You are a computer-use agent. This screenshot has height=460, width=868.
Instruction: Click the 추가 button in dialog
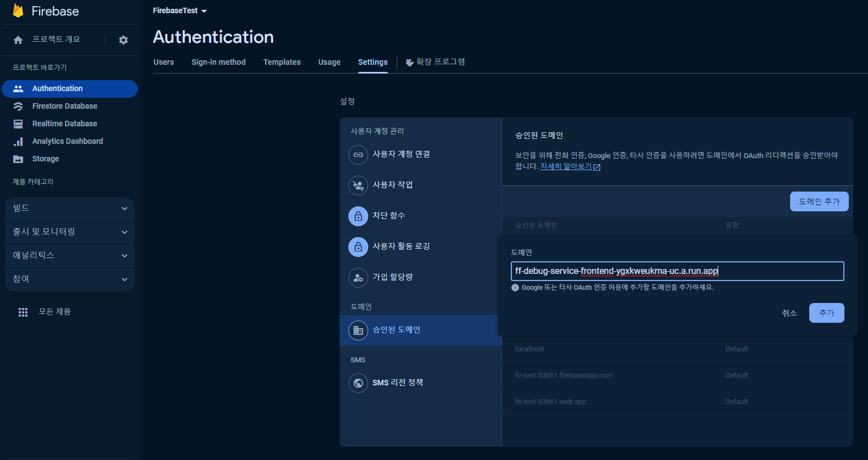[x=827, y=313]
